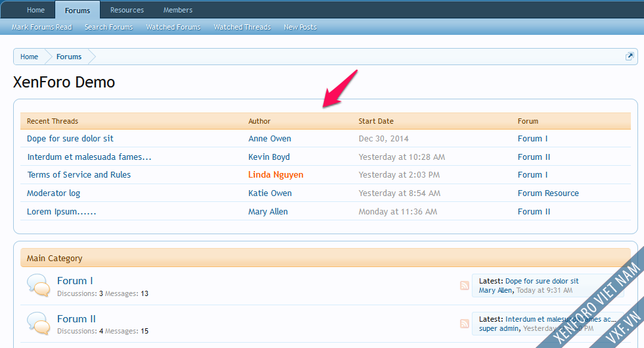This screenshot has height=348, width=644.
Task: Click 'Yesterday at 2:03 PM' start date
Action: click(x=400, y=175)
